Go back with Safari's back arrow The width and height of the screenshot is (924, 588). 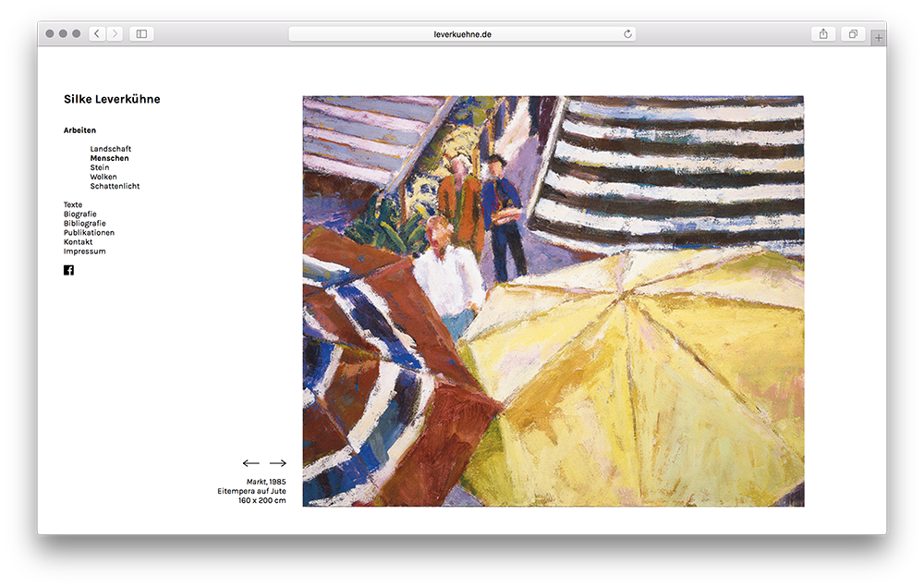pyautogui.click(x=97, y=34)
